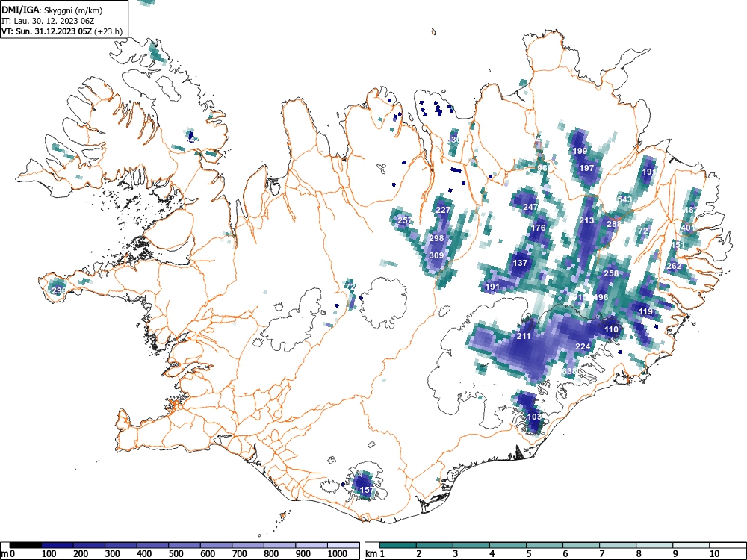Click the 543 visibility value on the map
The height and width of the screenshot is (560, 747).
(624, 199)
